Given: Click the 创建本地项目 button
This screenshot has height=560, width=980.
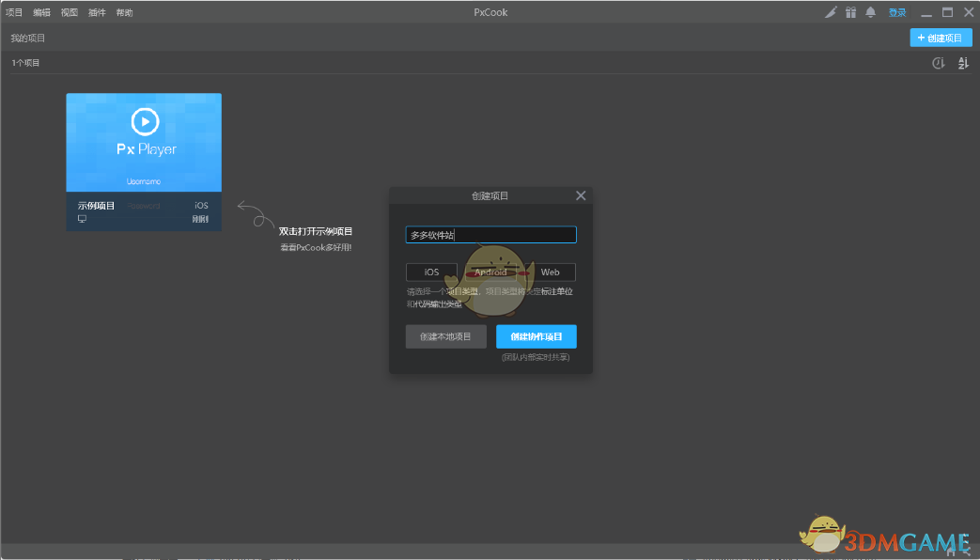Looking at the screenshot, I should [x=445, y=336].
